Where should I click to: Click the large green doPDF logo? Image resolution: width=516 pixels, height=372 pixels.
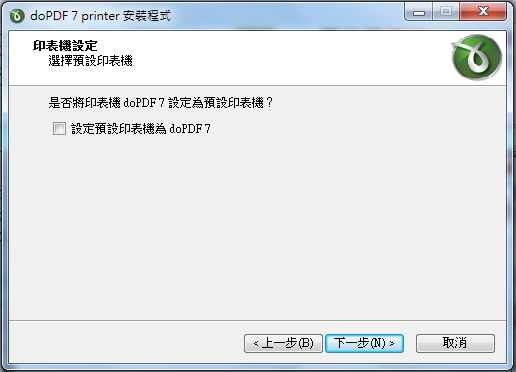pyautogui.click(x=476, y=57)
